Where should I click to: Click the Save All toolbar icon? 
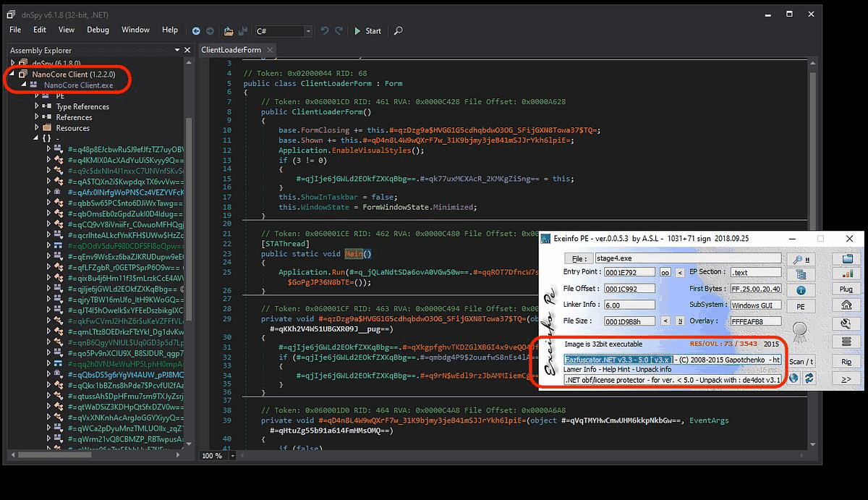click(244, 31)
